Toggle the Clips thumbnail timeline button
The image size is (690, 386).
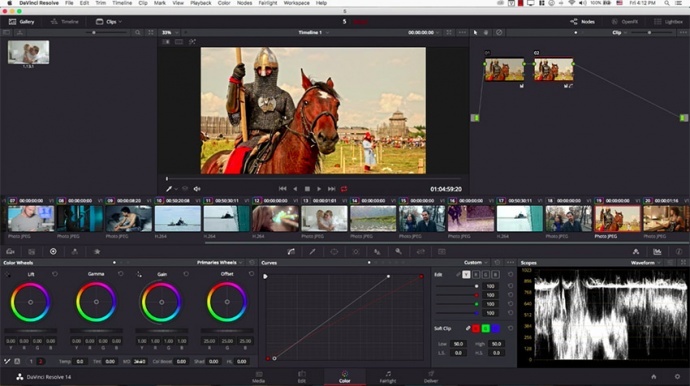(x=108, y=22)
